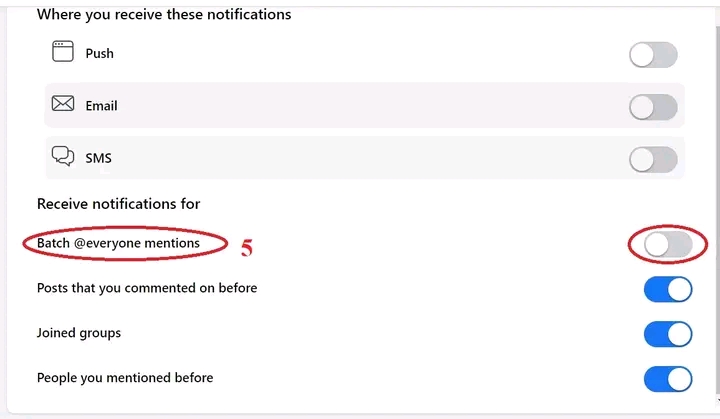This screenshot has height=419, width=720.
Task: Disable Posts that you commented on before
Action: tap(668, 289)
